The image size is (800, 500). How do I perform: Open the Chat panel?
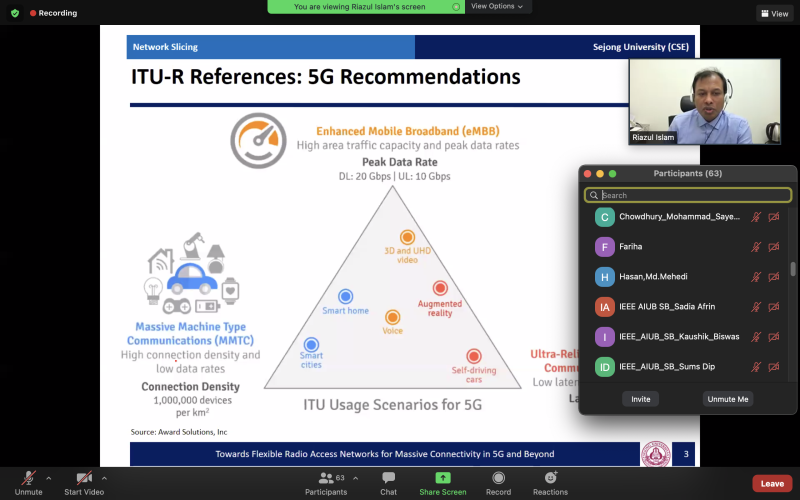click(388, 479)
